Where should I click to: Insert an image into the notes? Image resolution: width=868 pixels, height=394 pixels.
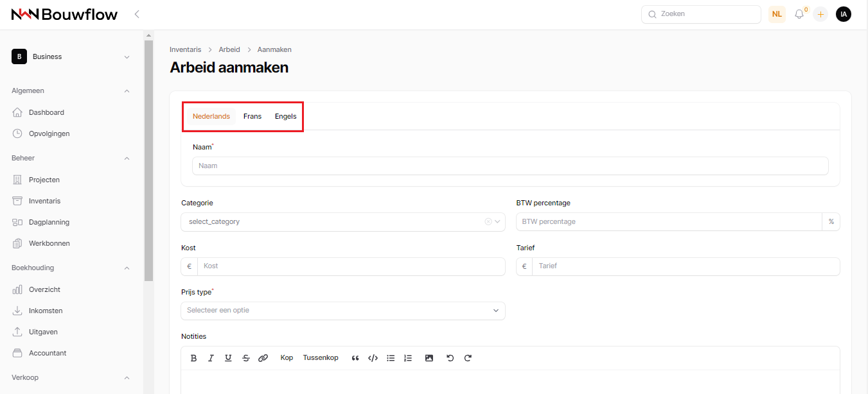pyautogui.click(x=429, y=358)
